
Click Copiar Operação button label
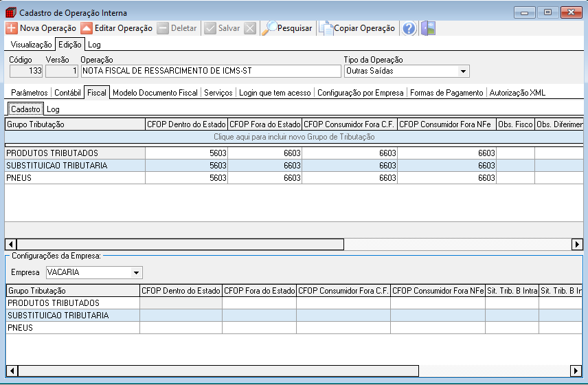click(x=364, y=28)
